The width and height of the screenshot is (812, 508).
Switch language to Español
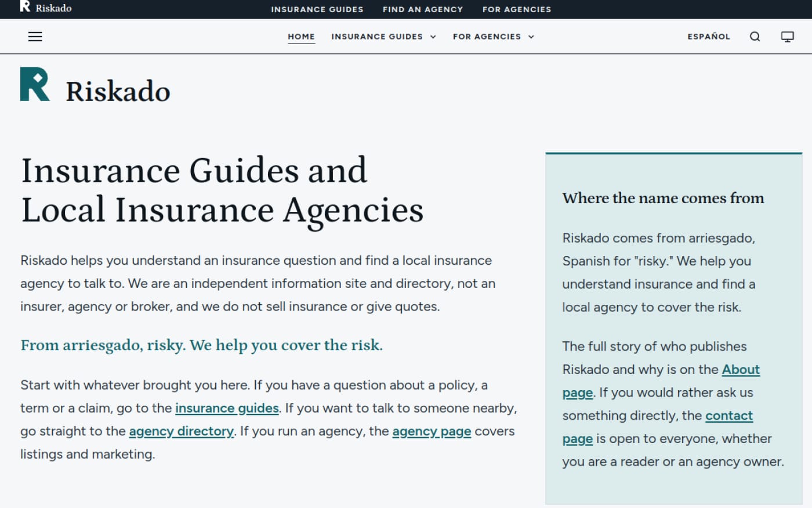coord(709,37)
